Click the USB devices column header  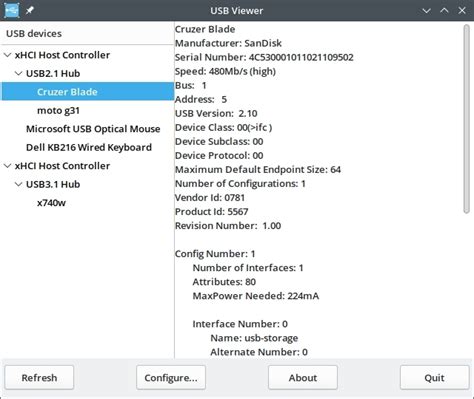(x=87, y=33)
